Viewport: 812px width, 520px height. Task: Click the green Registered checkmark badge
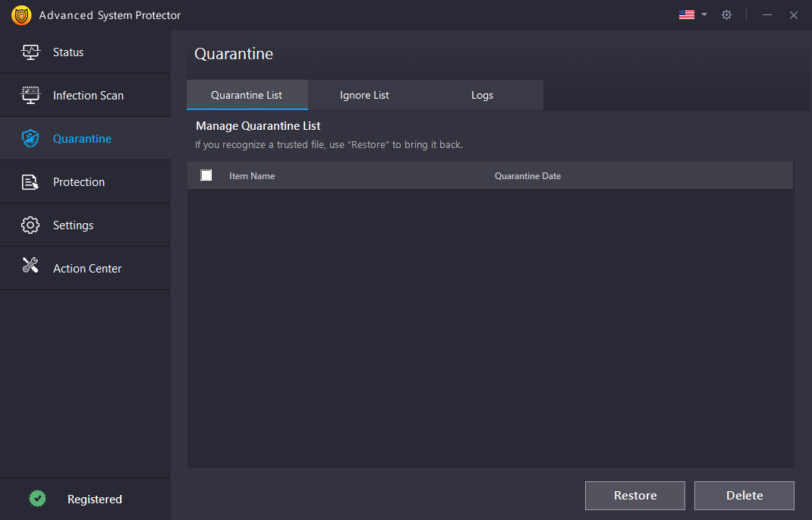37,499
